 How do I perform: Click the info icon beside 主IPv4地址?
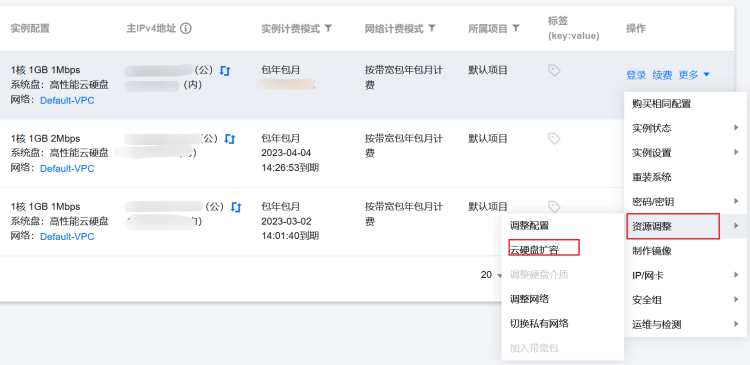[186, 29]
